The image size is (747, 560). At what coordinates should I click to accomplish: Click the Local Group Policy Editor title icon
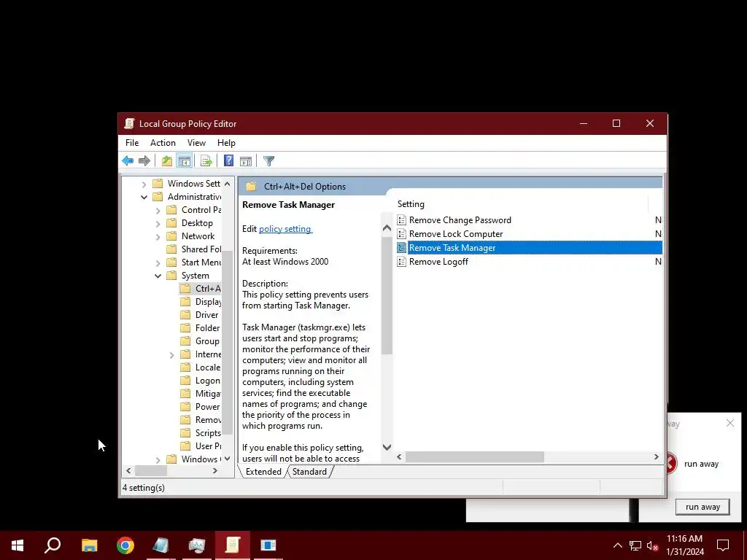pos(129,124)
